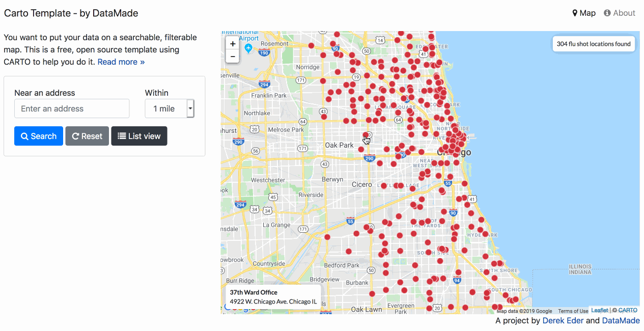644x331 pixels.
Task: Click the La Grange map label
Action: click(276, 225)
